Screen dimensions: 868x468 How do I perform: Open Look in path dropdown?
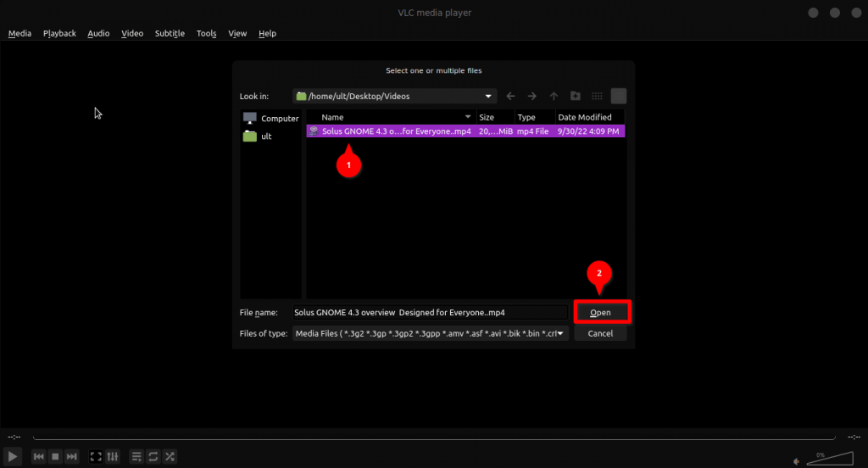click(394, 96)
